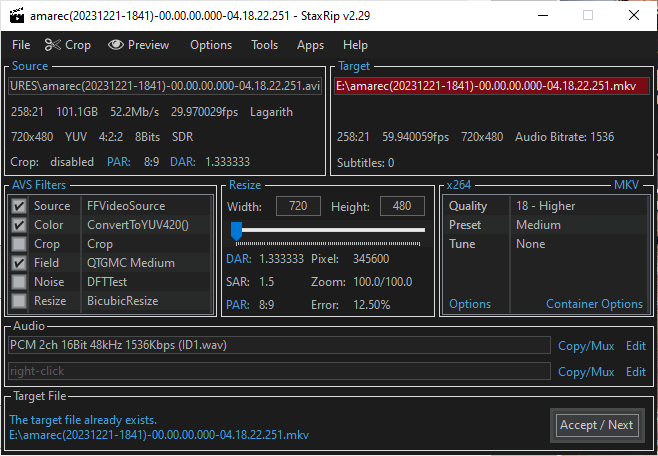This screenshot has width=658, height=456.
Task: Select the BicubicResize filter entry
Action: click(123, 301)
